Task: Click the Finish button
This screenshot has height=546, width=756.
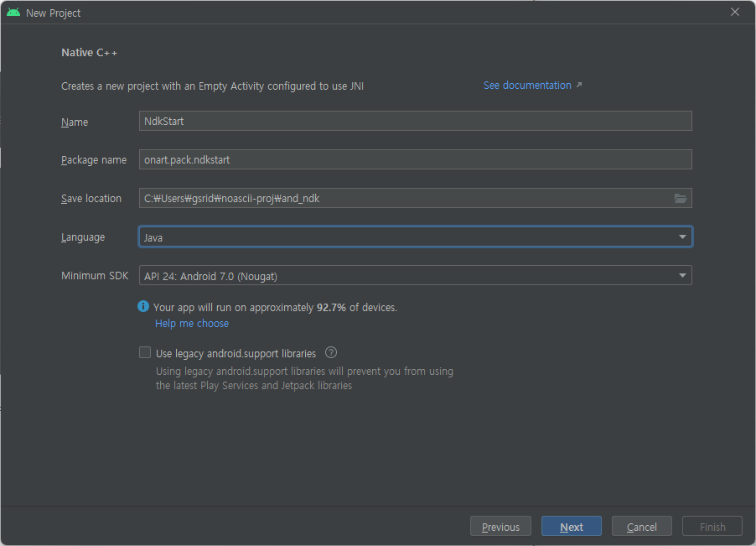Action: (x=712, y=526)
